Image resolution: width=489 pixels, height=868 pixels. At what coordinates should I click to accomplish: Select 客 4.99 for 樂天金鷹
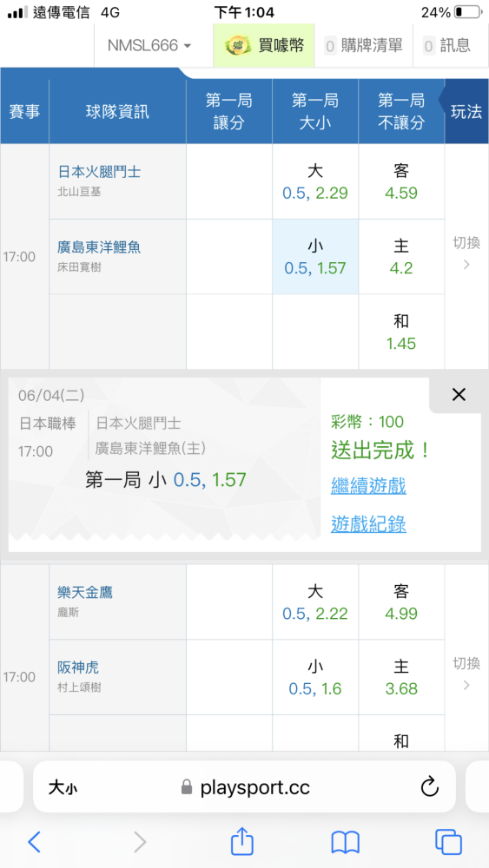[x=401, y=602]
